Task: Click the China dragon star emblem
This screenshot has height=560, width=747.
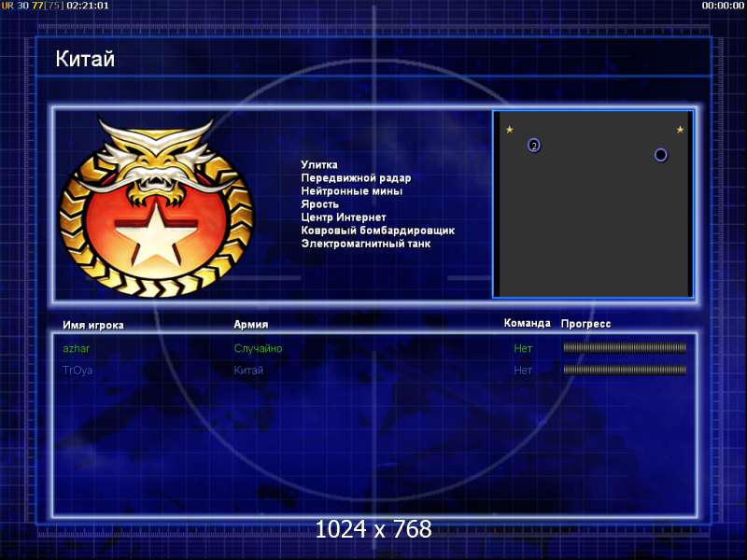Action: pyautogui.click(x=156, y=207)
